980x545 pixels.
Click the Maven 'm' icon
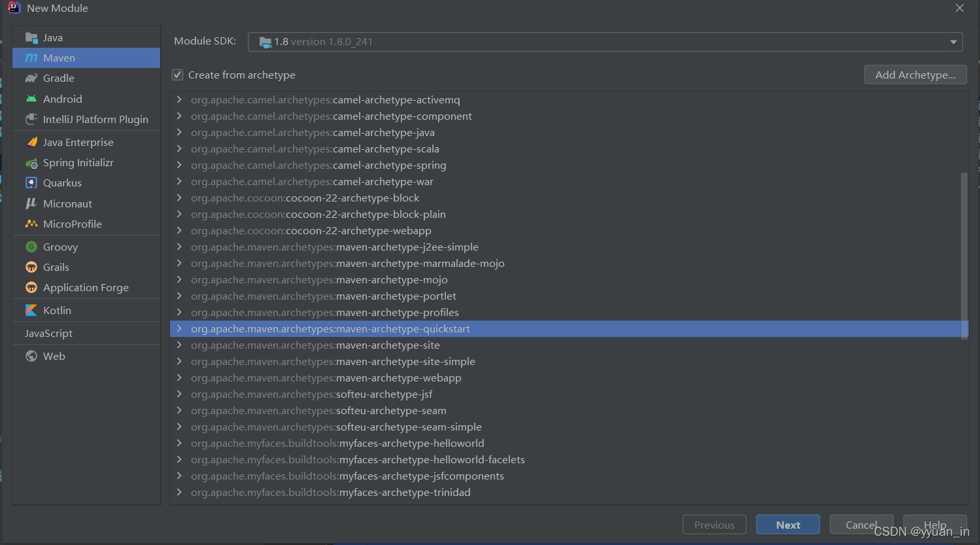tap(31, 58)
